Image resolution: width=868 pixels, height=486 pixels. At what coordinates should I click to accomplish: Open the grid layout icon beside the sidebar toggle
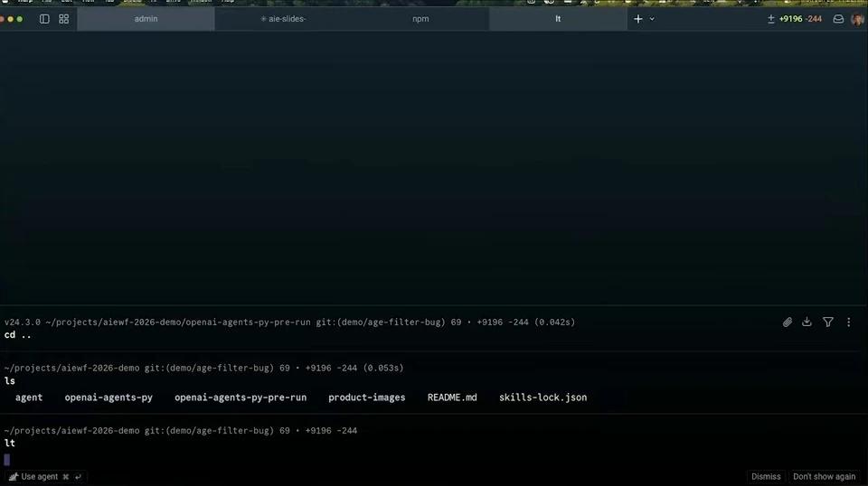pos(63,19)
